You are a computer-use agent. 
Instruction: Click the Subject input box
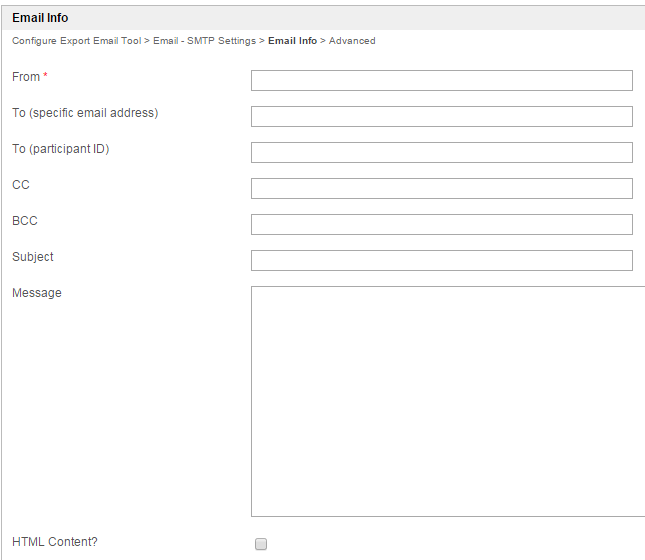pos(441,261)
